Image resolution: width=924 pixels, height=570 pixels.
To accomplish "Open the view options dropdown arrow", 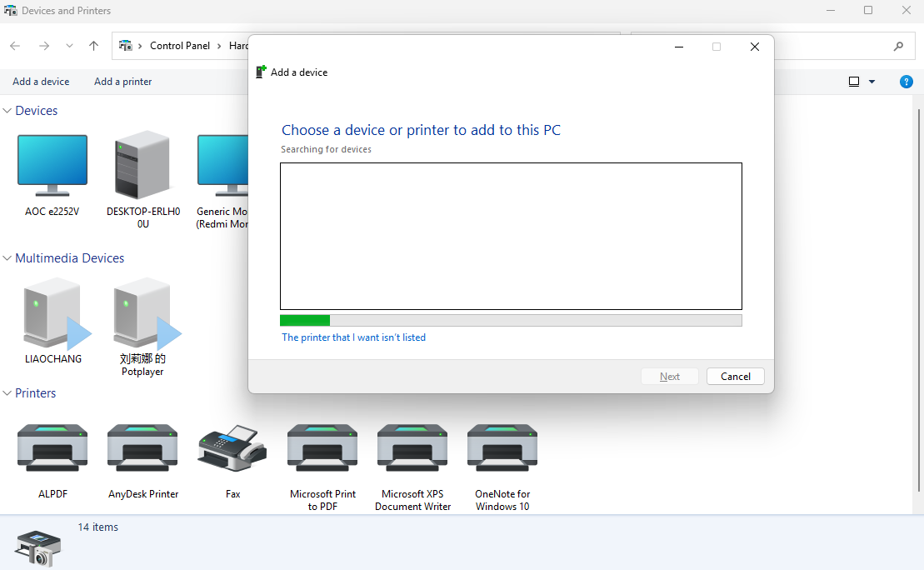I will pos(872,82).
